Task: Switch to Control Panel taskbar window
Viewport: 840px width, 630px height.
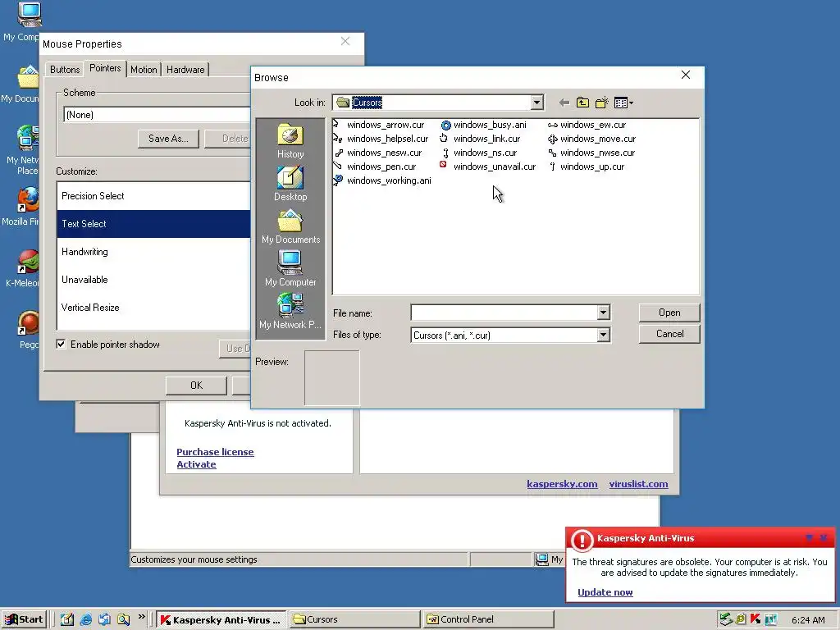Action: 488,620
